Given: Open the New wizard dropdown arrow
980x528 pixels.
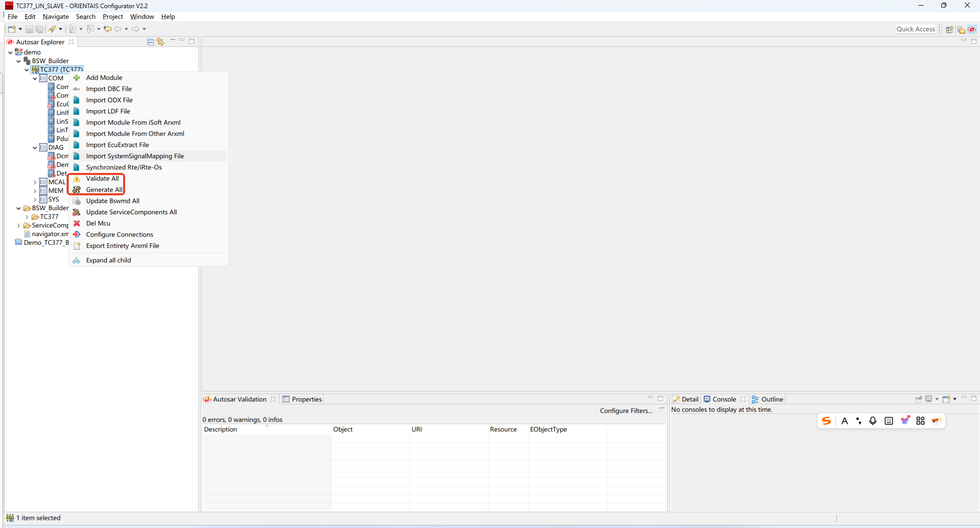Looking at the screenshot, I should [20, 29].
